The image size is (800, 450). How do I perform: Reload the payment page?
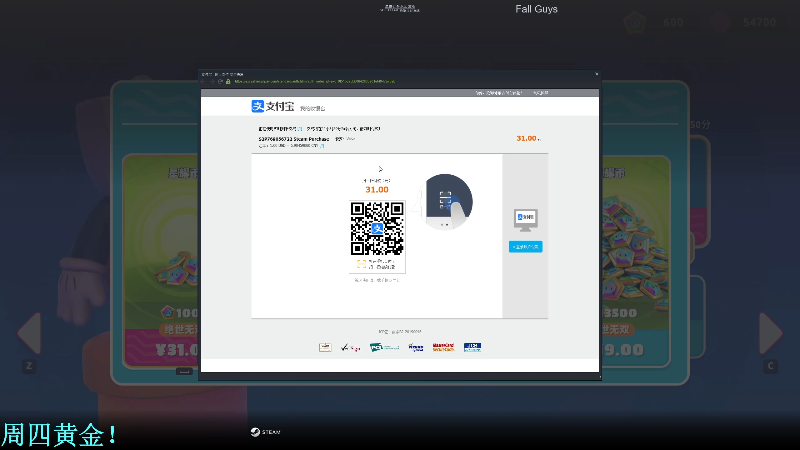(220, 82)
